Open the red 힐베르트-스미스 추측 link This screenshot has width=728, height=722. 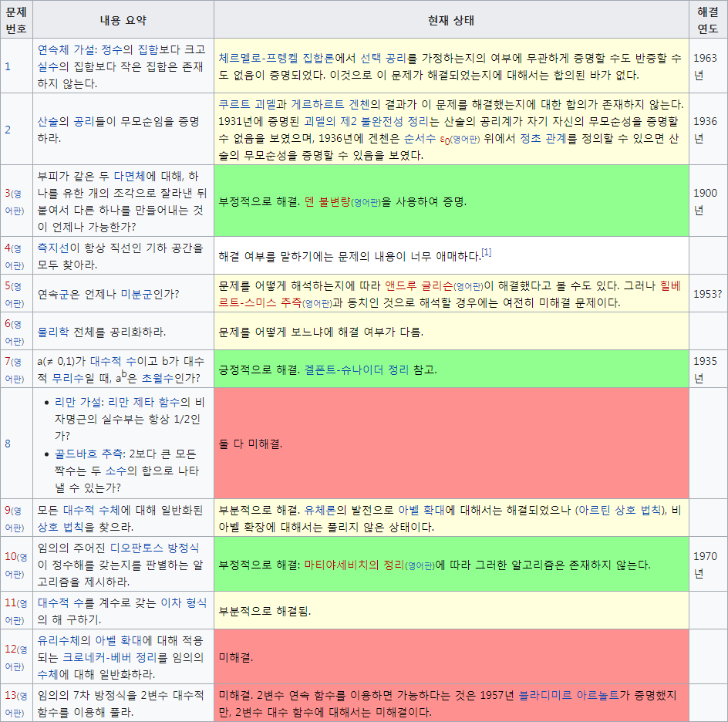coord(450,295)
